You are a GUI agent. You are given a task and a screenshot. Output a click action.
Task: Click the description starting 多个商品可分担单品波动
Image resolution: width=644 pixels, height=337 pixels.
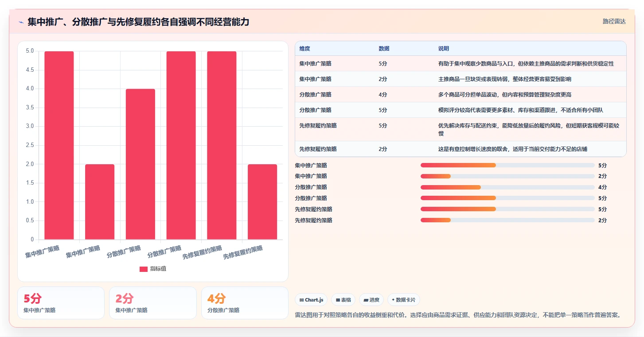click(505, 95)
